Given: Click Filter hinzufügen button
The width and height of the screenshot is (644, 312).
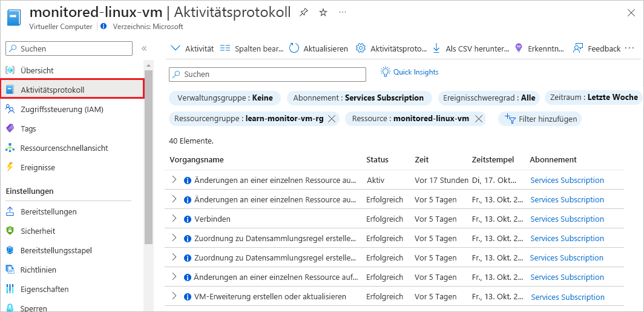Looking at the screenshot, I should click(540, 119).
